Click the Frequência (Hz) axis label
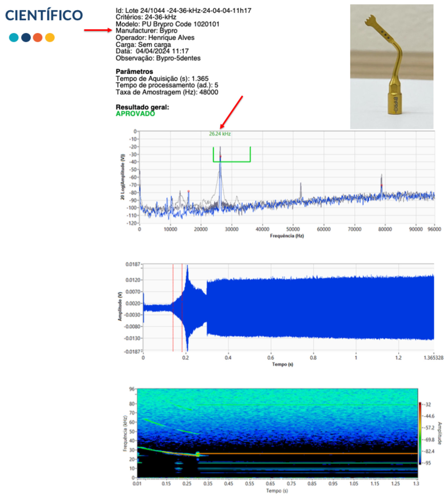The width and height of the screenshot is (448, 500). click(x=287, y=236)
